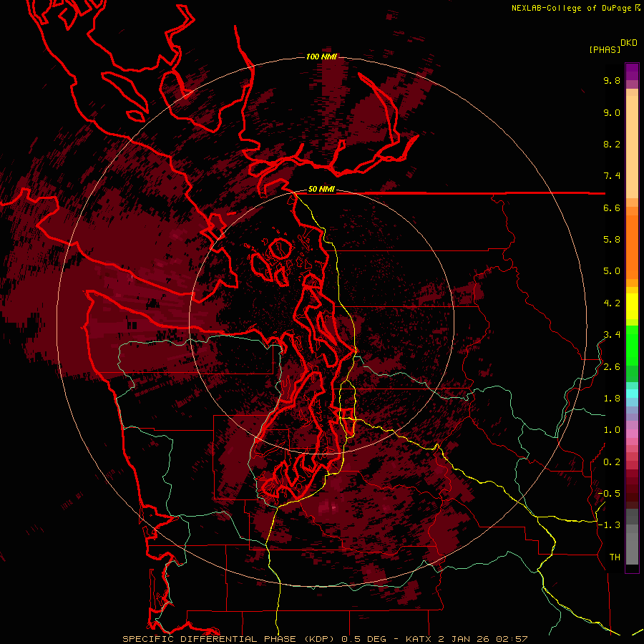Select the 7.4 value on the scale
The width and height of the screenshot is (644, 644).
[612, 176]
